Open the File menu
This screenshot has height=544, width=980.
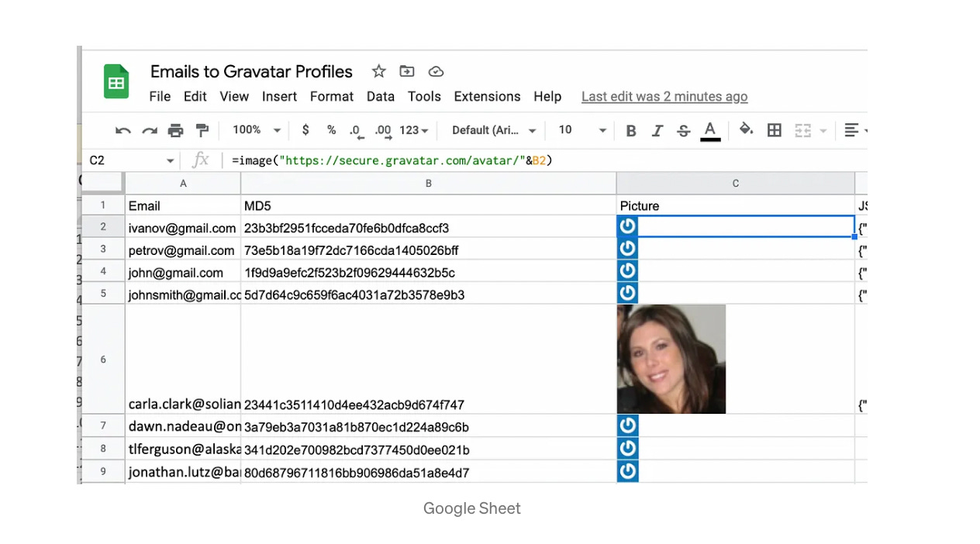click(160, 96)
